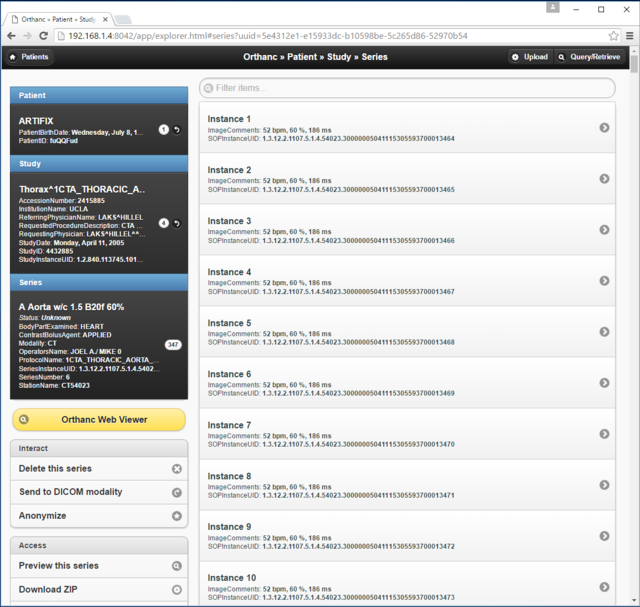Select Send to DICOM modality

pyautogui.click(x=98, y=492)
